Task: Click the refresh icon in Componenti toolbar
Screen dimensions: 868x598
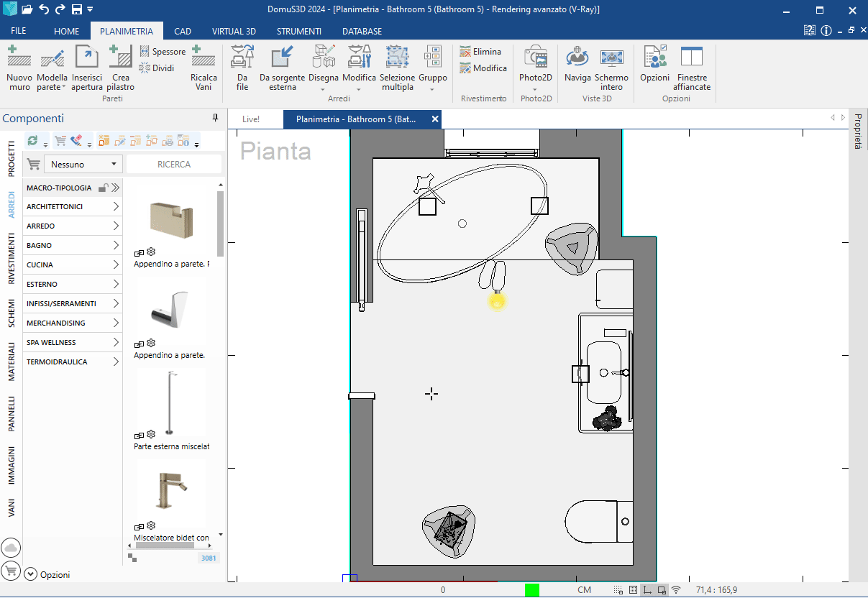Action: pos(32,140)
